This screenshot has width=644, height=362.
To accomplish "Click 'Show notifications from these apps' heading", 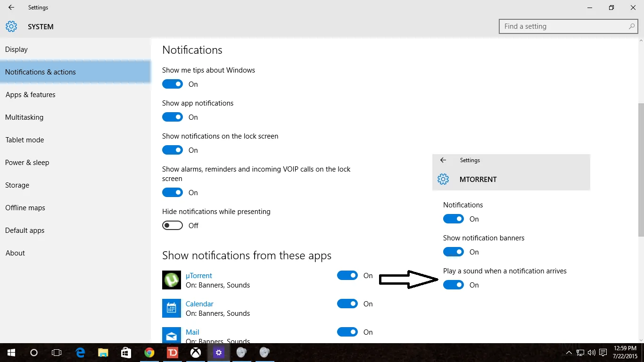I will (247, 255).
